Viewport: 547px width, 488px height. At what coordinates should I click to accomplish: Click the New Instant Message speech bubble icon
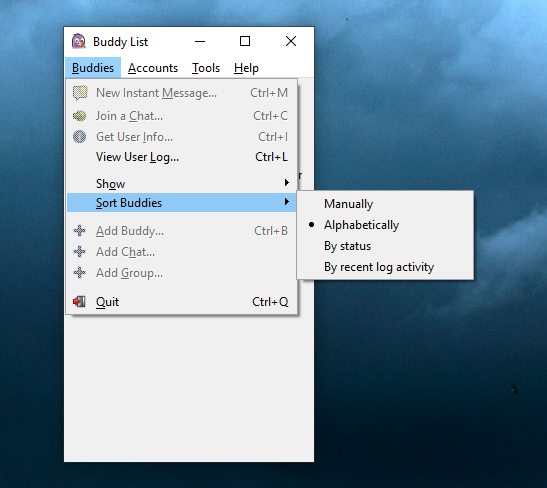point(80,93)
